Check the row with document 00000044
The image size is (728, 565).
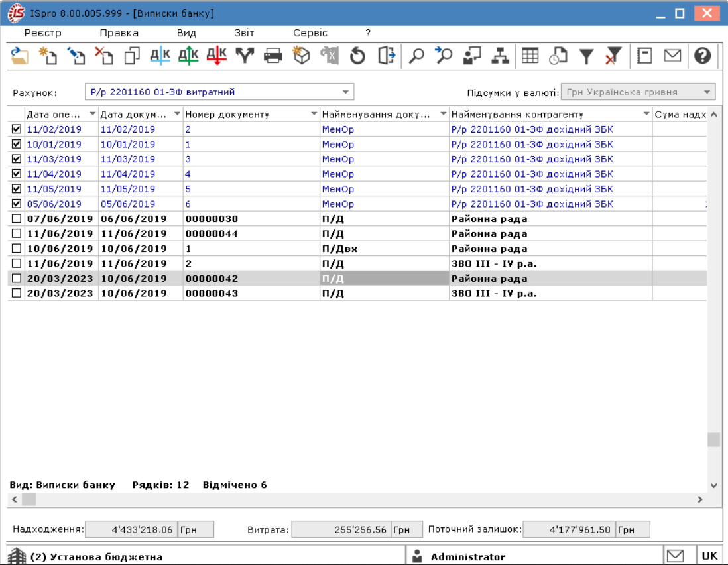tap(17, 233)
